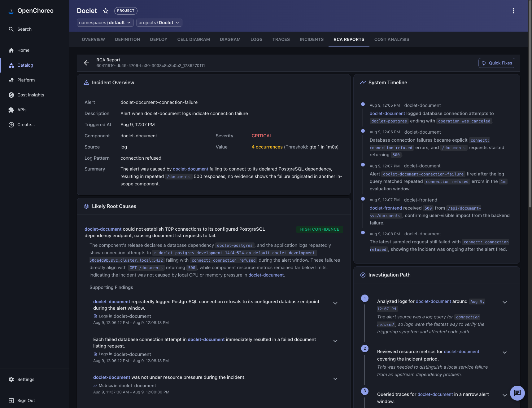
Task: Click the "4 occurrences" value text
Action: point(267,147)
